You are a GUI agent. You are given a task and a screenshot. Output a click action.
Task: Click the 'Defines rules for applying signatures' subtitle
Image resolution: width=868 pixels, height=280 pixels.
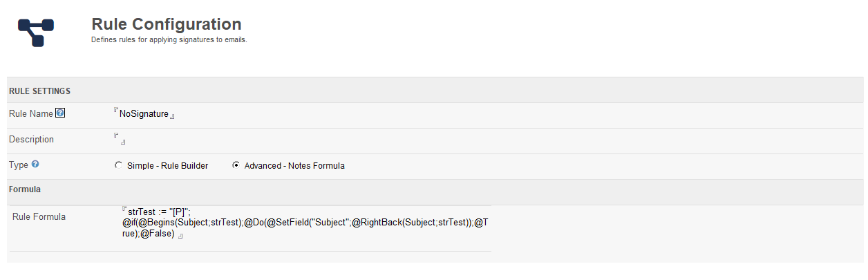pos(169,40)
